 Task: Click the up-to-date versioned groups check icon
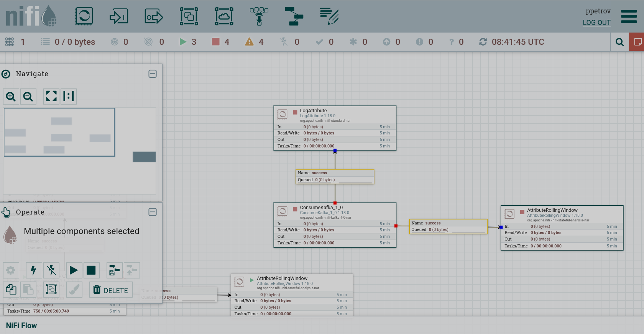319,42
